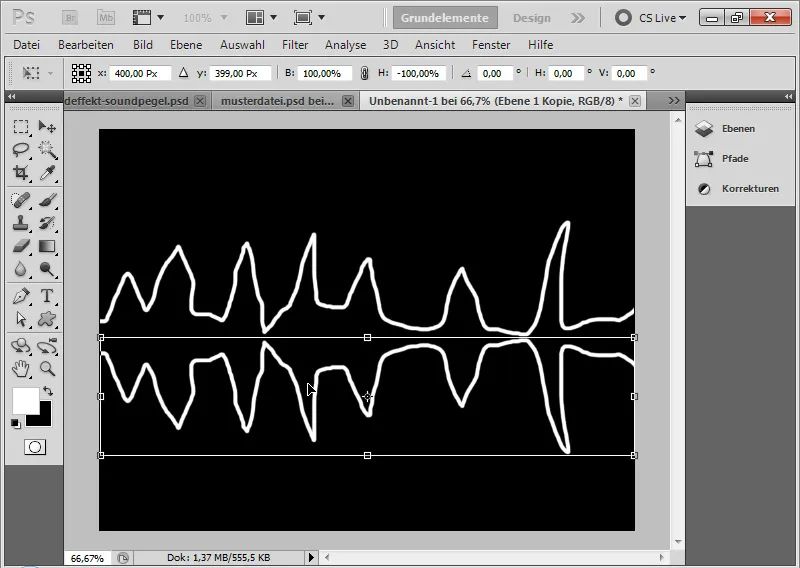Switch to the musterdatei.psd tab
Image resolution: width=800 pixels, height=568 pixels.
coord(277,101)
